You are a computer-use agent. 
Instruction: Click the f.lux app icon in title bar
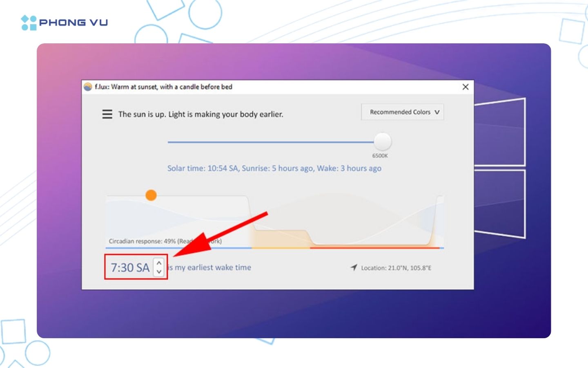(x=88, y=87)
